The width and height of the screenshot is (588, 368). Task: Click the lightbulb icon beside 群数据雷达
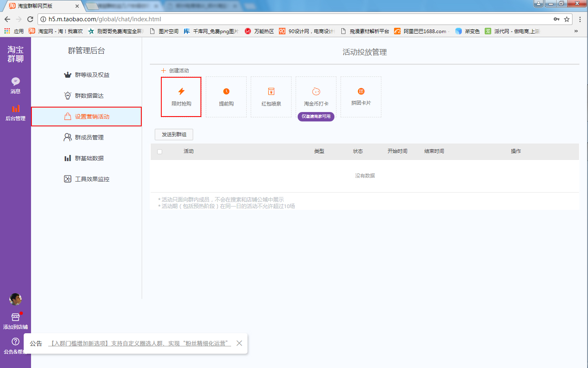point(68,96)
